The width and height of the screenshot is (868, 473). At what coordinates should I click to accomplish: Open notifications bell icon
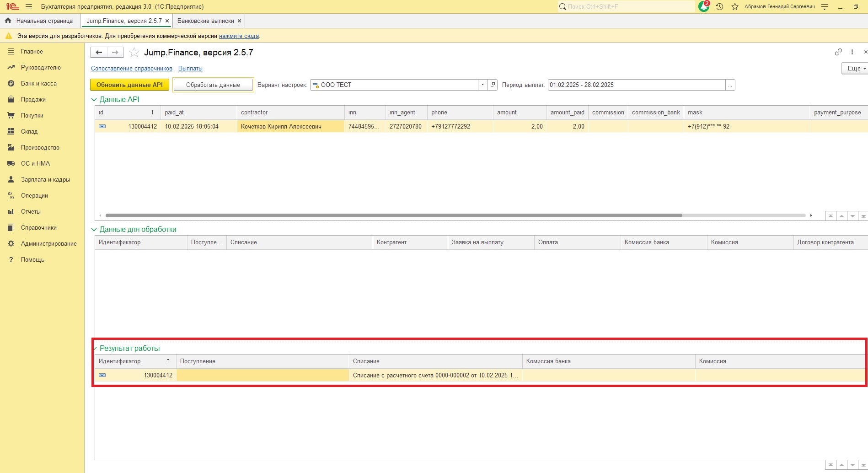pyautogui.click(x=704, y=7)
